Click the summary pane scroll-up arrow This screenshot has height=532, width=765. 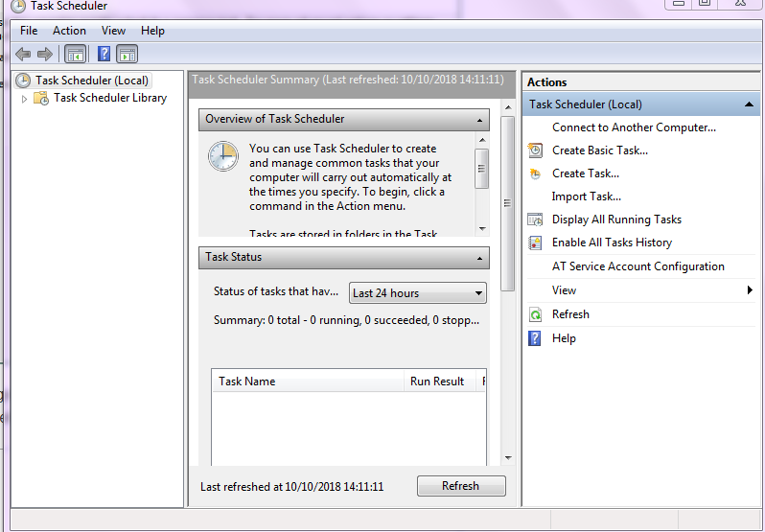pos(508,107)
